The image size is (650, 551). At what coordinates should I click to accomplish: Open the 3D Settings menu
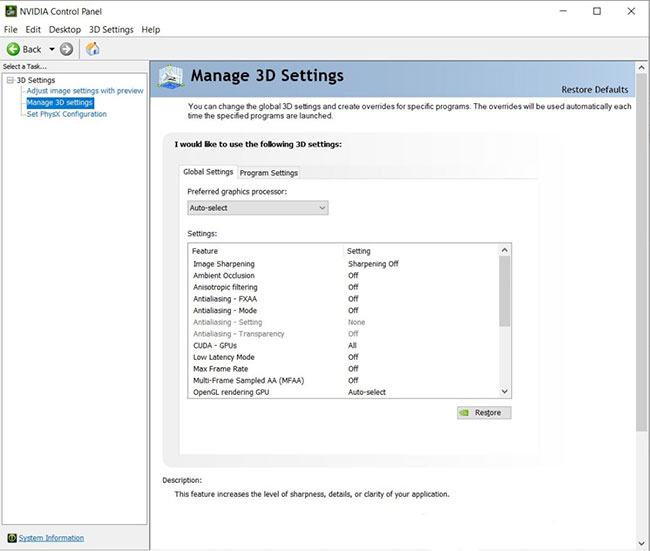pos(111,29)
